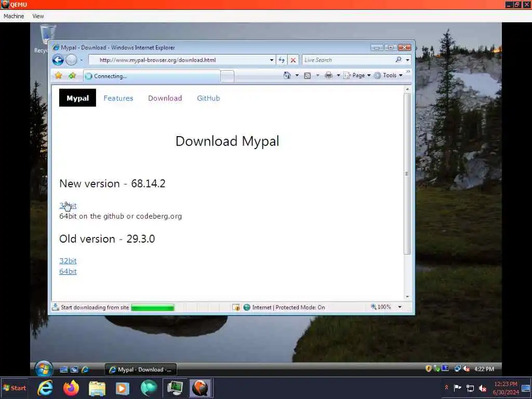Click the guest tray muted volume icon
This screenshot has height=399, width=532.
click(467, 369)
